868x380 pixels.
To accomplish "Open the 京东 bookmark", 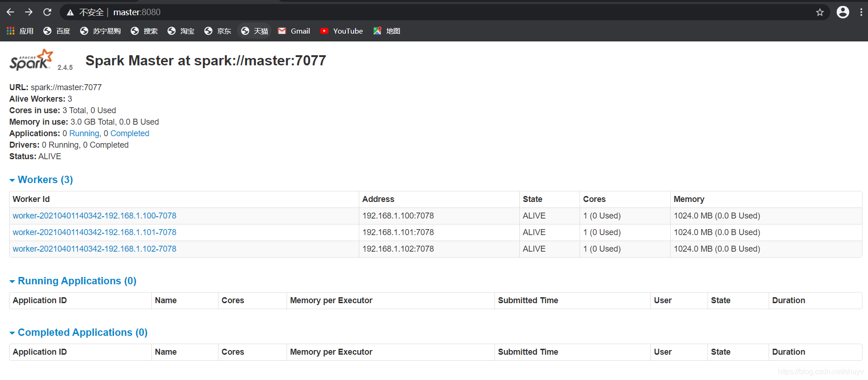I will point(218,31).
